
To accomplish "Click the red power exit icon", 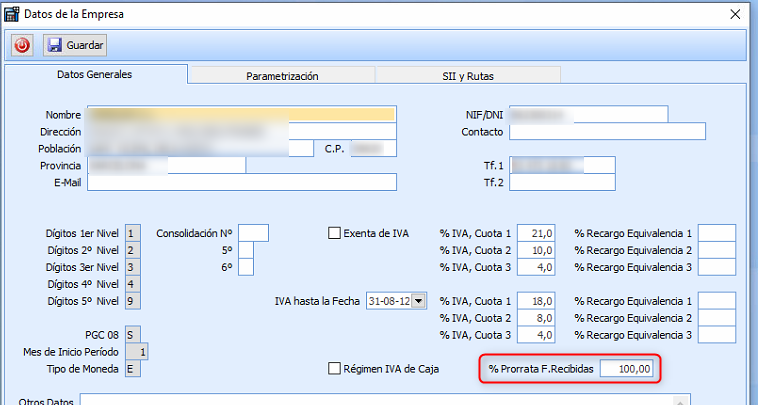I will 22,45.
